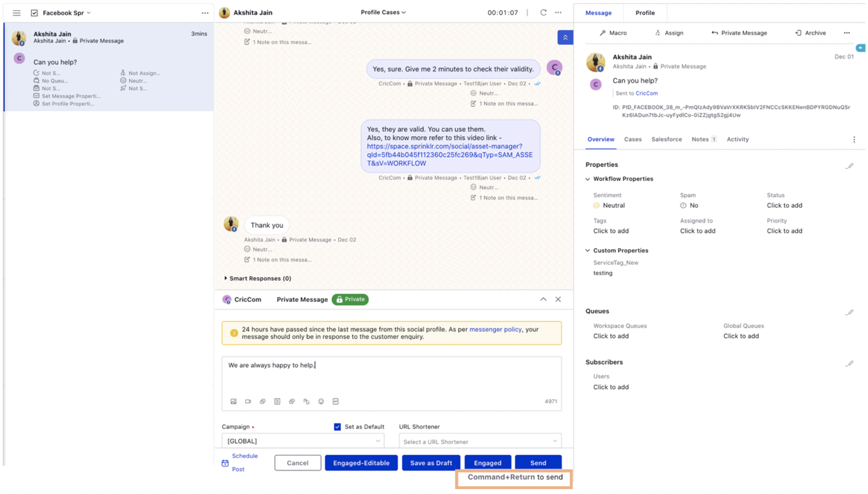Edit Subscribers with the pencil icon
The height and width of the screenshot is (494, 868).
(849, 364)
